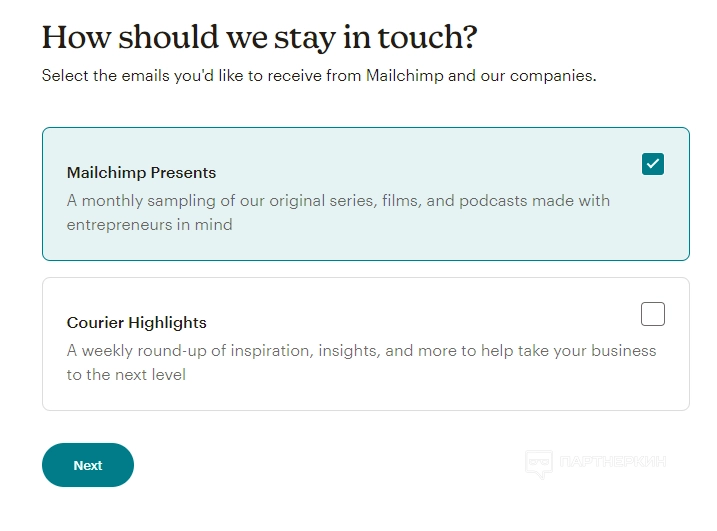
Task: Enable the Courier Highlights checkbox
Action: (653, 314)
